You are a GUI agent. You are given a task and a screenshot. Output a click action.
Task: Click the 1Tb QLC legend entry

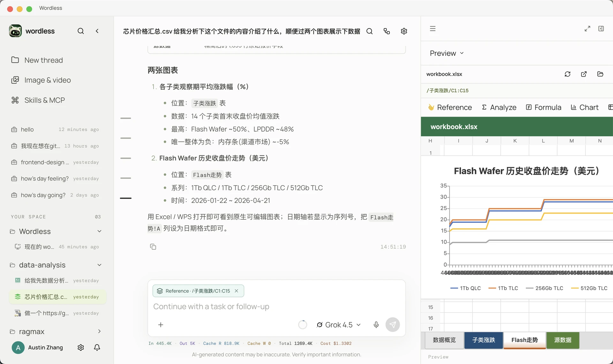point(465,288)
